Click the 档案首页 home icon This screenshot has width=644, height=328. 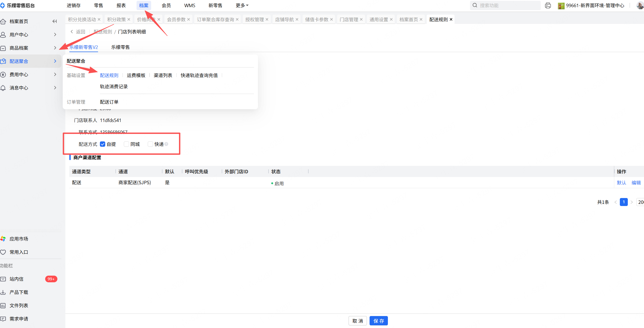coord(3,21)
